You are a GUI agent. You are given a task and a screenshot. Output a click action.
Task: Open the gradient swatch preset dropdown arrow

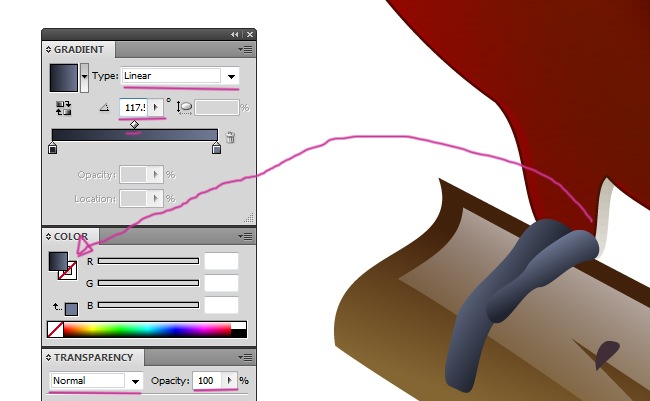click(x=84, y=76)
